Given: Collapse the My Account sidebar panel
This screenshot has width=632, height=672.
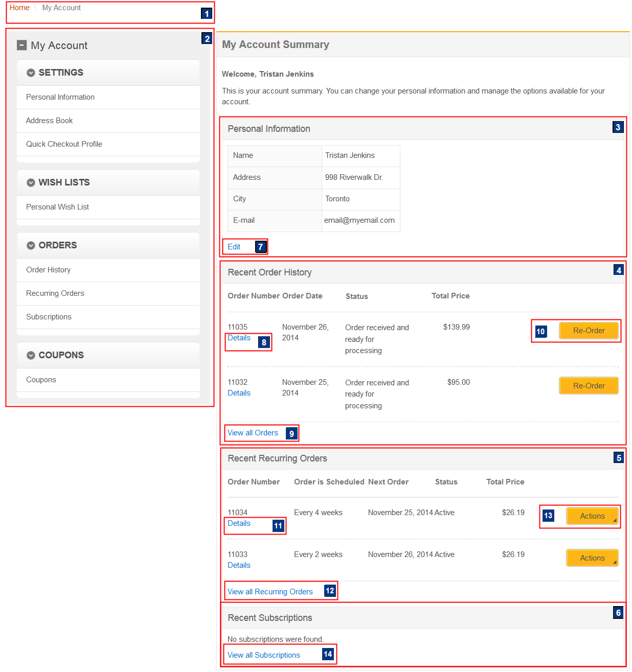Looking at the screenshot, I should (x=21, y=45).
